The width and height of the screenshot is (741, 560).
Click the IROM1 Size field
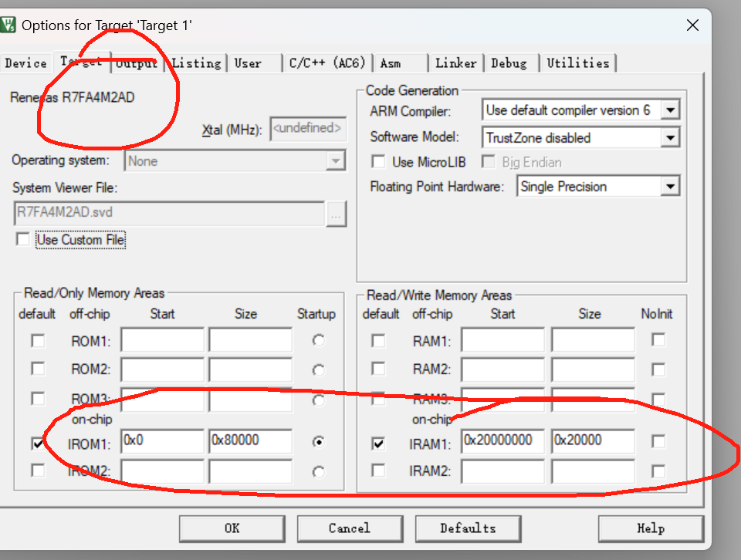point(250,440)
